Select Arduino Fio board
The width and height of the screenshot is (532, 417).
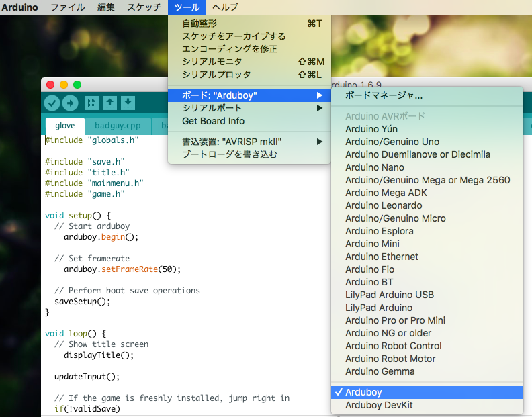[x=427, y=269]
